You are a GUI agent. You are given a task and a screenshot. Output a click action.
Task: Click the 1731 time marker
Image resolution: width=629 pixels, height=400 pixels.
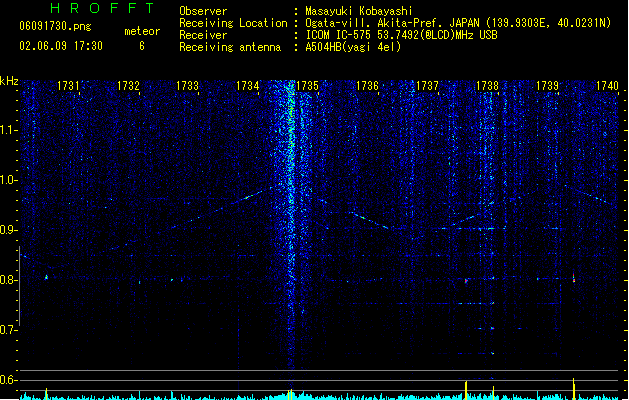[68, 86]
